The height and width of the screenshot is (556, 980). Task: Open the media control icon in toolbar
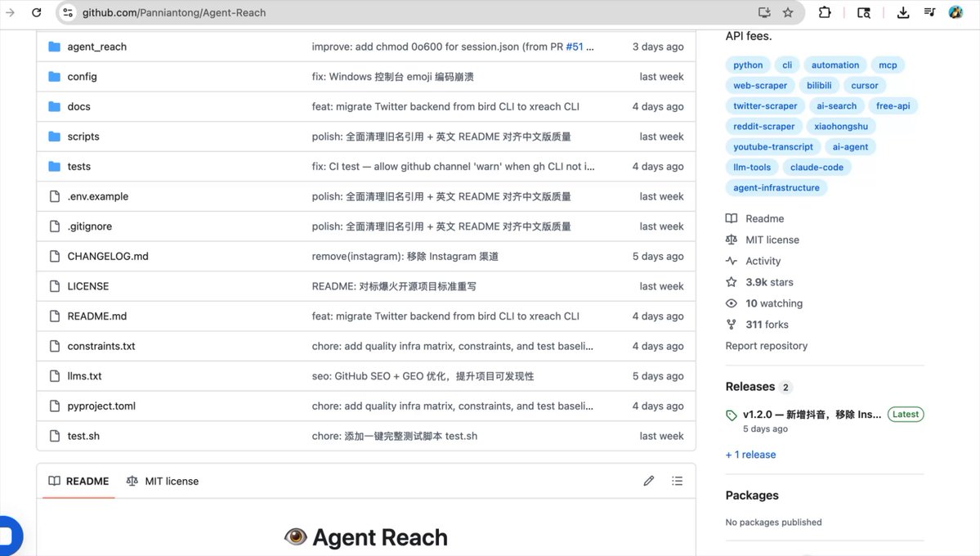[x=929, y=12]
